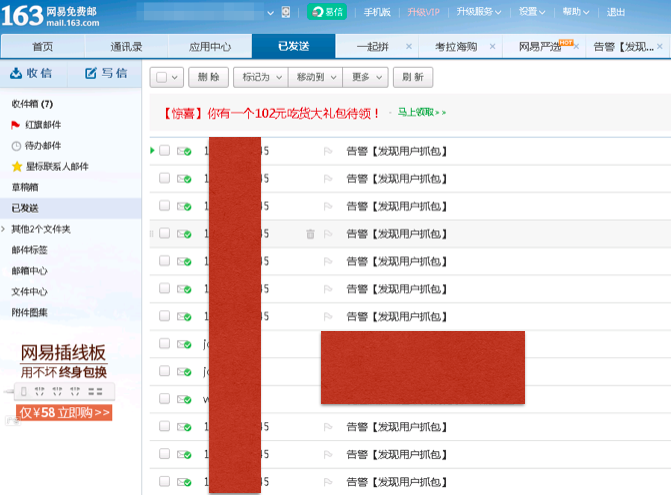
Task: Expand 其他2个文件夹 in the sidebar
Action: [x=40, y=229]
